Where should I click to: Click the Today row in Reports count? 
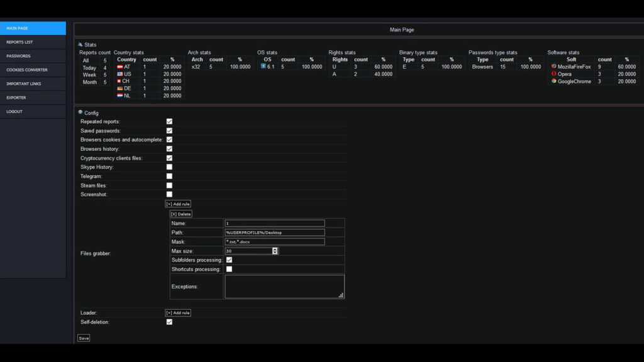tap(95, 68)
